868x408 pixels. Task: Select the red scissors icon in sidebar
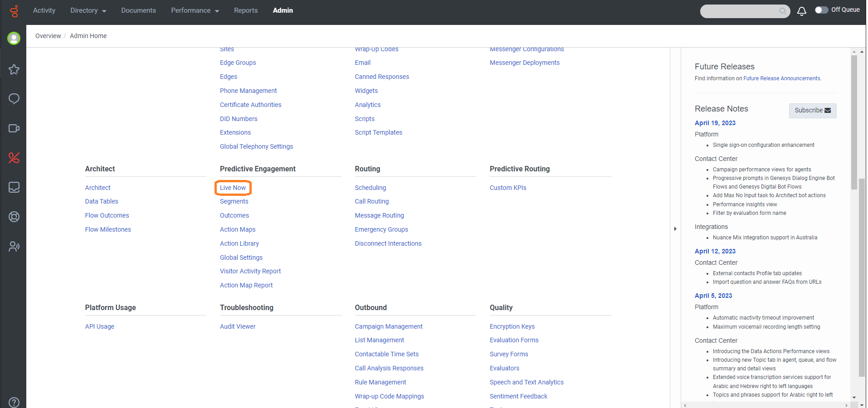tap(14, 158)
